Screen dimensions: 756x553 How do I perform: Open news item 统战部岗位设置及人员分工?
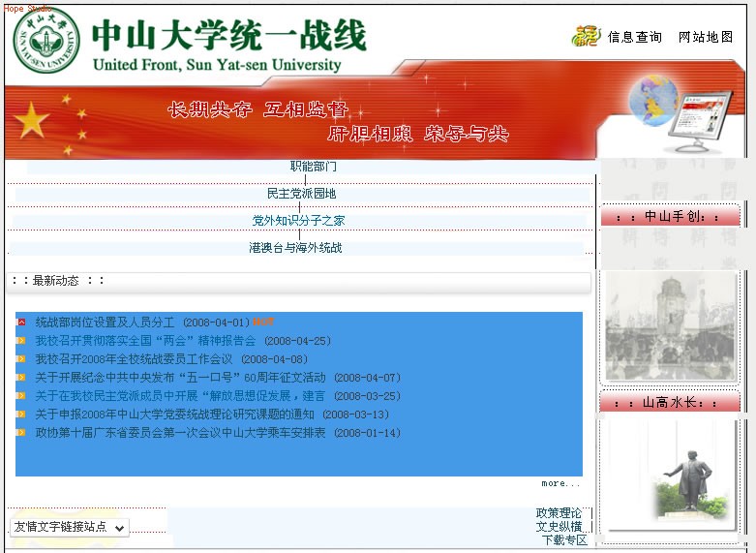[x=105, y=323]
